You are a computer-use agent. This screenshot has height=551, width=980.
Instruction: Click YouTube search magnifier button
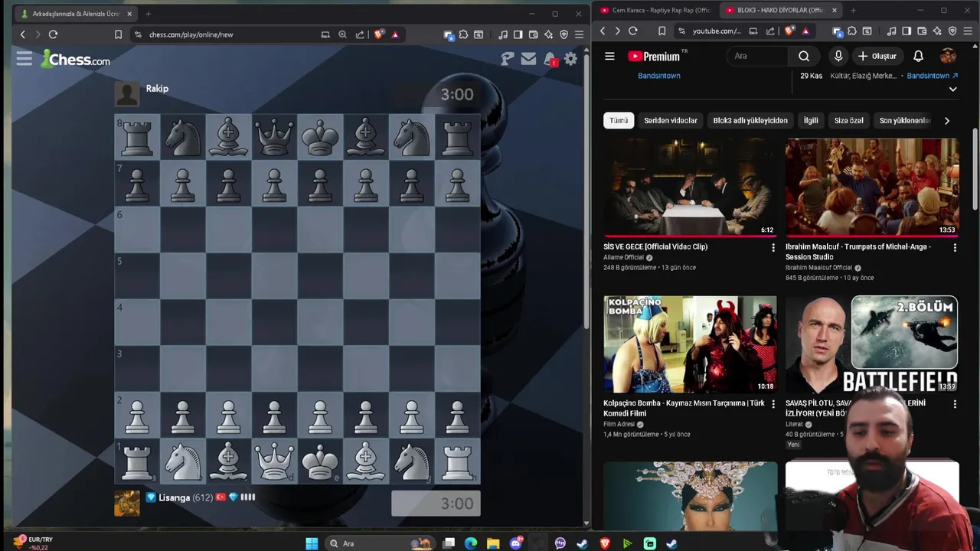(804, 56)
